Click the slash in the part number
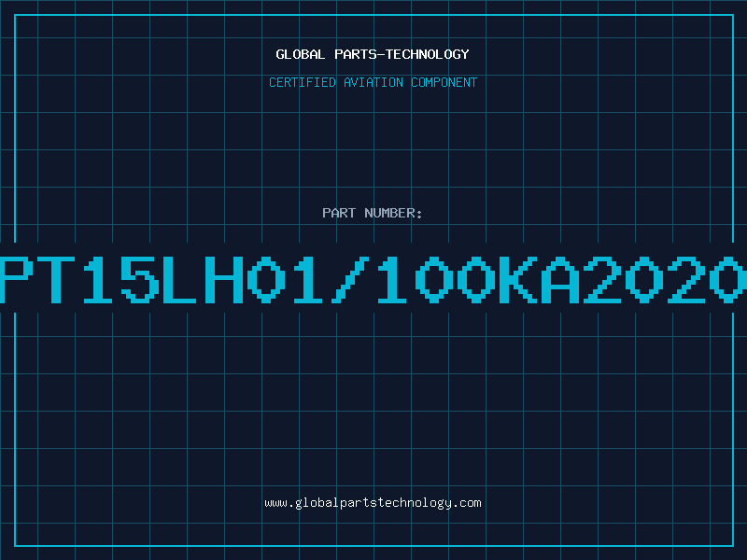The image size is (747, 560). [x=350, y=280]
